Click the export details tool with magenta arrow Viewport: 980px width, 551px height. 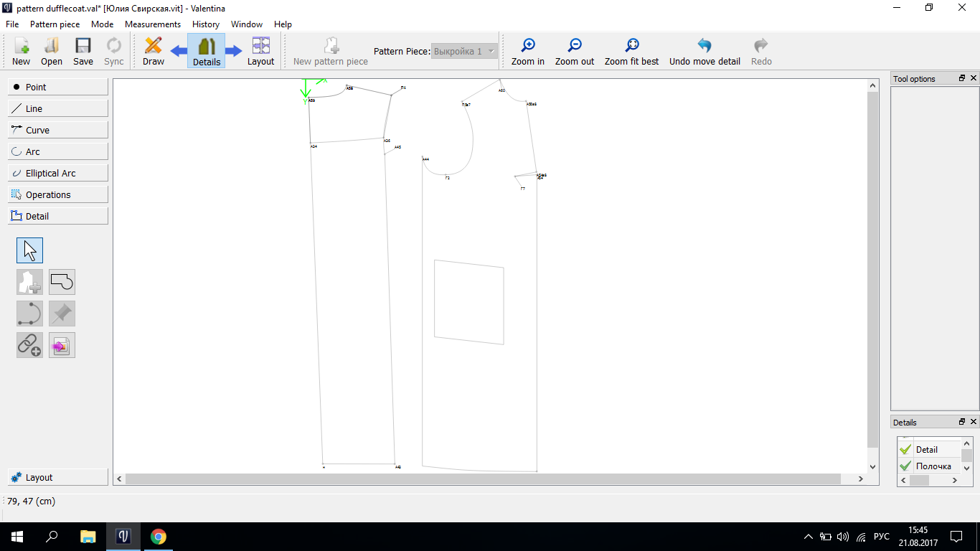tap(62, 345)
